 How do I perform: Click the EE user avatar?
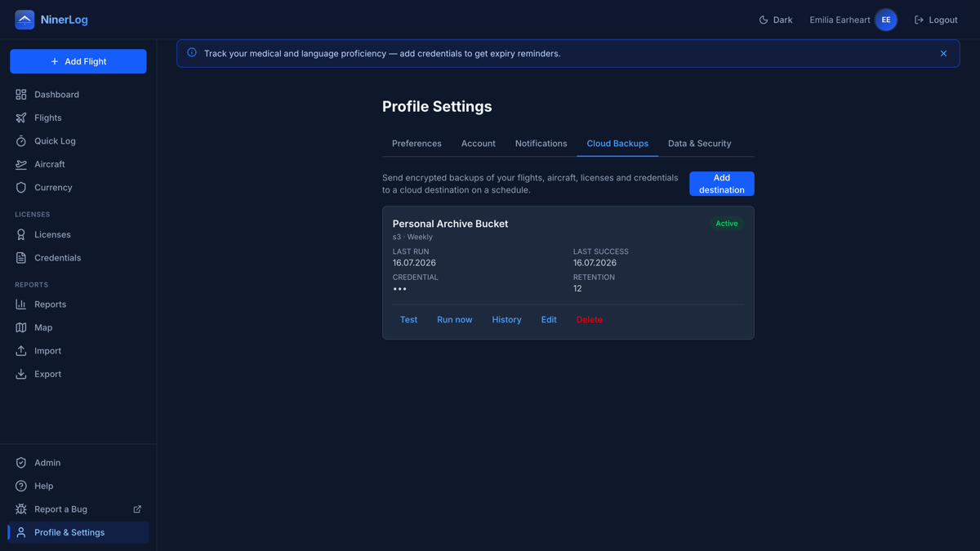point(886,20)
